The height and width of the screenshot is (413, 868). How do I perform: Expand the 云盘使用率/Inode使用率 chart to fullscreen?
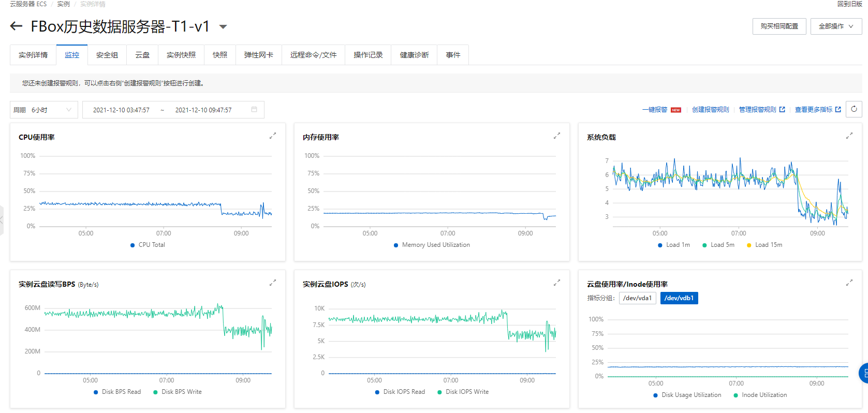coord(849,283)
